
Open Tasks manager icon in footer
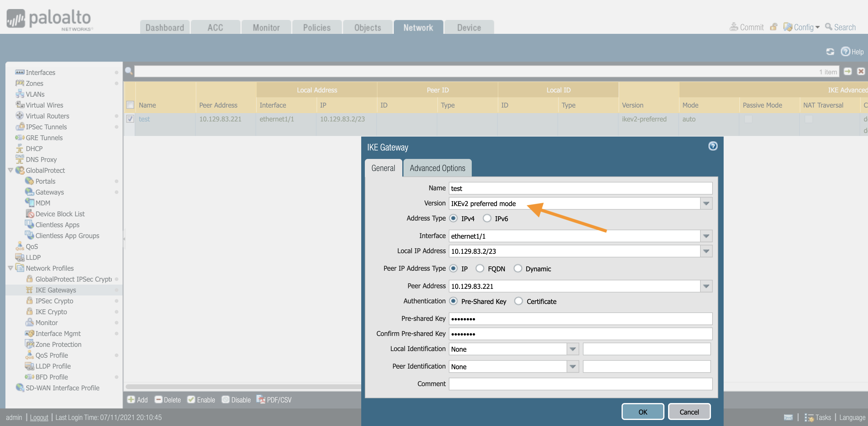point(809,417)
